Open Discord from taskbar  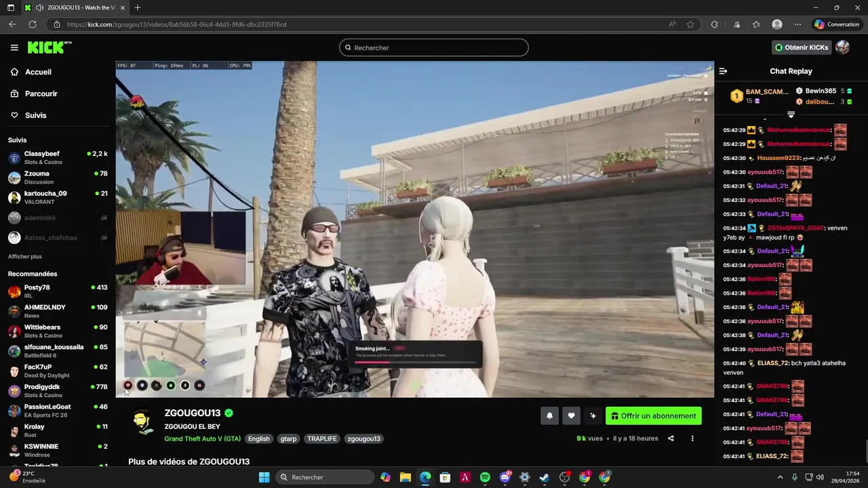(x=505, y=477)
